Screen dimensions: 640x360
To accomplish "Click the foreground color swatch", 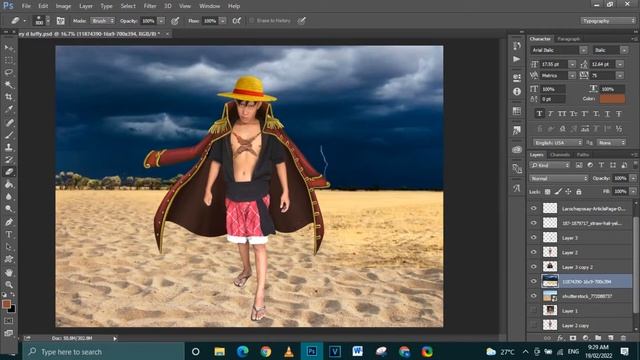I will click(x=6, y=304).
